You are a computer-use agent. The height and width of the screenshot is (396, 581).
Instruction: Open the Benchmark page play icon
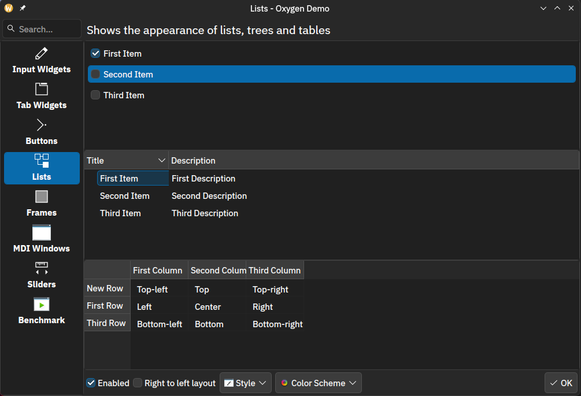pyautogui.click(x=41, y=304)
